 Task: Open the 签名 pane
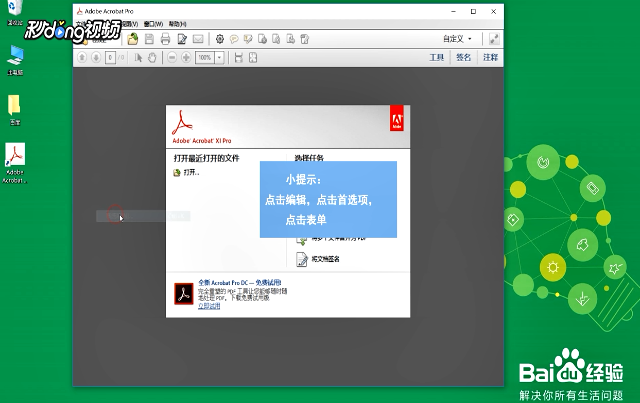[x=463, y=58]
